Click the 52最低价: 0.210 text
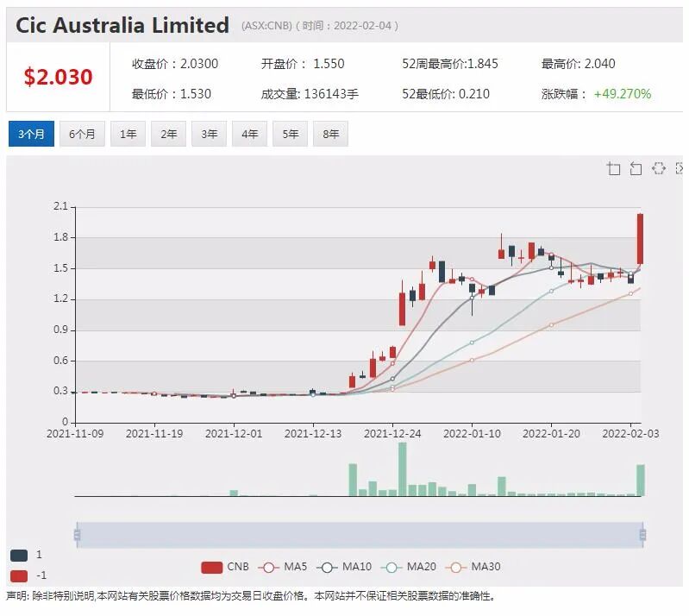 tap(446, 94)
